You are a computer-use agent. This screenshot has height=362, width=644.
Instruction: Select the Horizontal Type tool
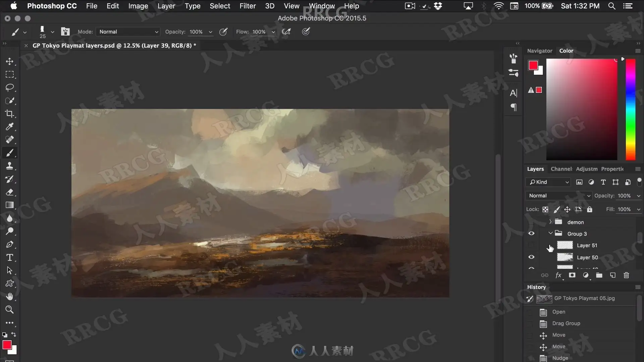[x=9, y=257]
